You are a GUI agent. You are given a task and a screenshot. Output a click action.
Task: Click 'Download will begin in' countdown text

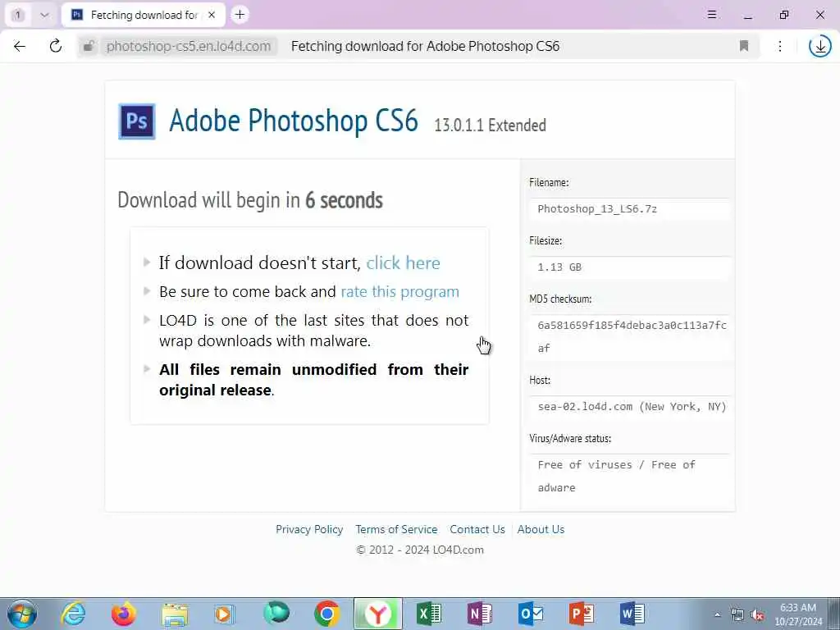[x=250, y=200]
